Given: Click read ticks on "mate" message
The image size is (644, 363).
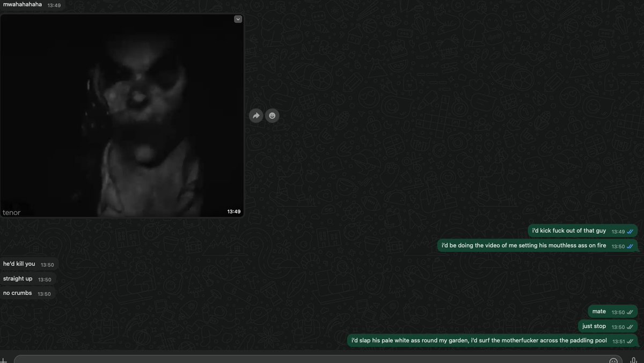Looking at the screenshot, I should pos(630,313).
